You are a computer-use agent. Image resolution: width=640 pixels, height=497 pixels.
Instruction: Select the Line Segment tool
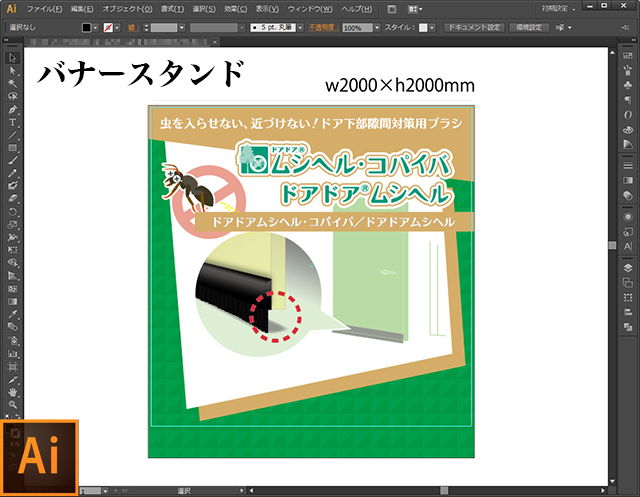[x=13, y=135]
